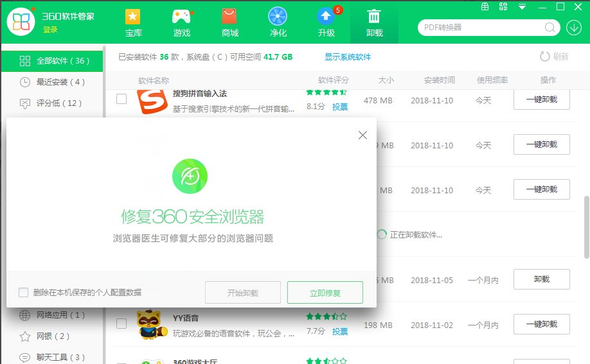Select 网络应用 (1) category
590x364 pixels.
coord(52,315)
